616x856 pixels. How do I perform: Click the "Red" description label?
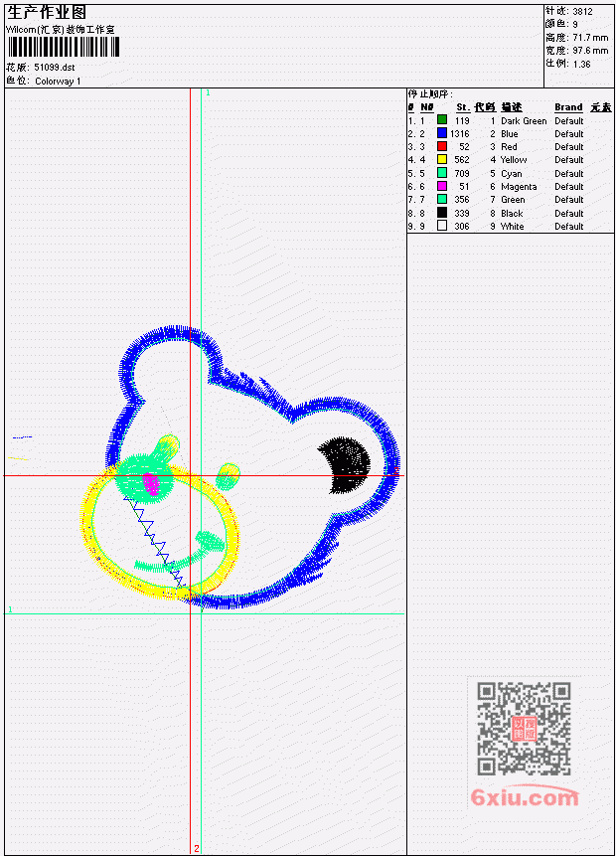(x=509, y=147)
